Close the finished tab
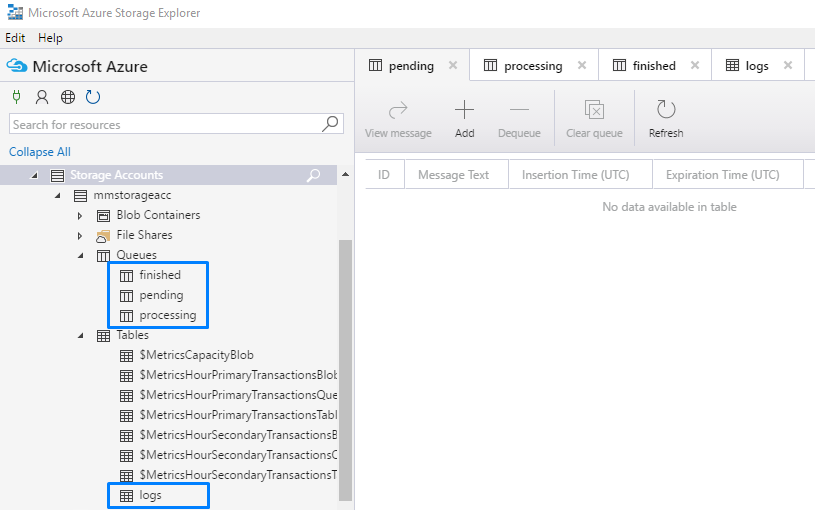This screenshot has width=815, height=510. click(694, 65)
